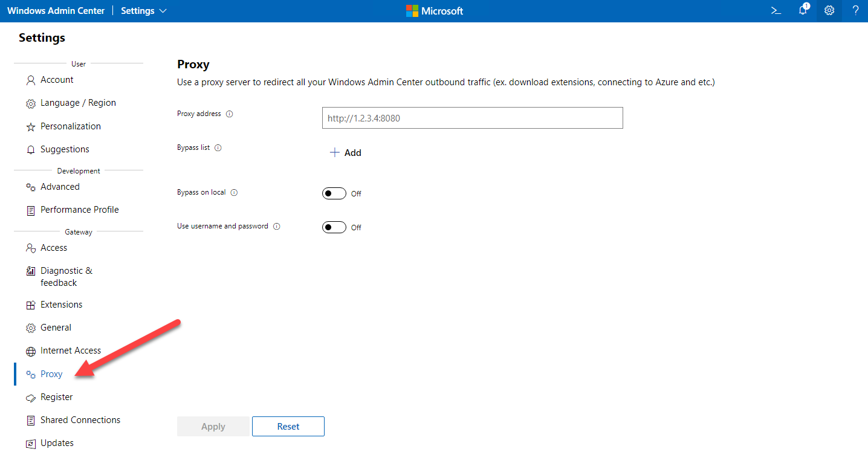The image size is (868, 472).
Task: Click the Proxy address info icon
Action: click(230, 114)
